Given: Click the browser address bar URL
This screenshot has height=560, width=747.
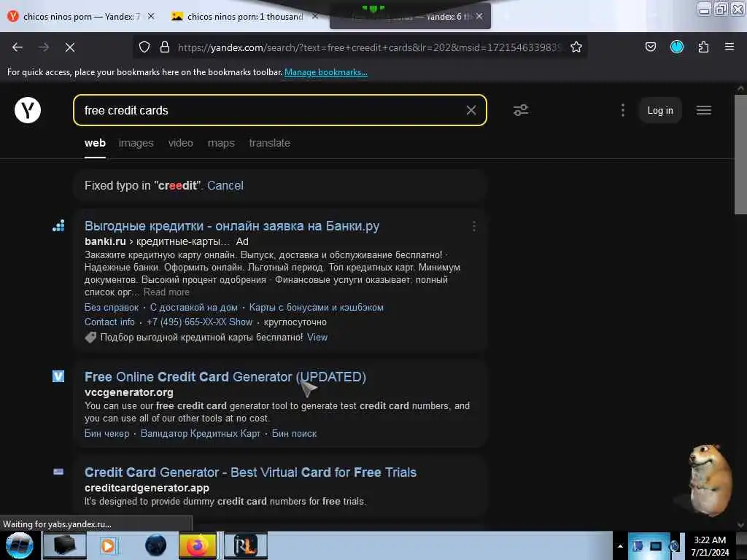Looking at the screenshot, I should [x=369, y=47].
